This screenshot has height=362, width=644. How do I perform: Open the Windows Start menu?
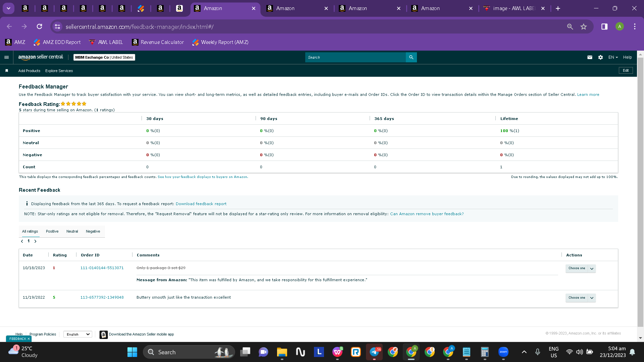[132, 352]
